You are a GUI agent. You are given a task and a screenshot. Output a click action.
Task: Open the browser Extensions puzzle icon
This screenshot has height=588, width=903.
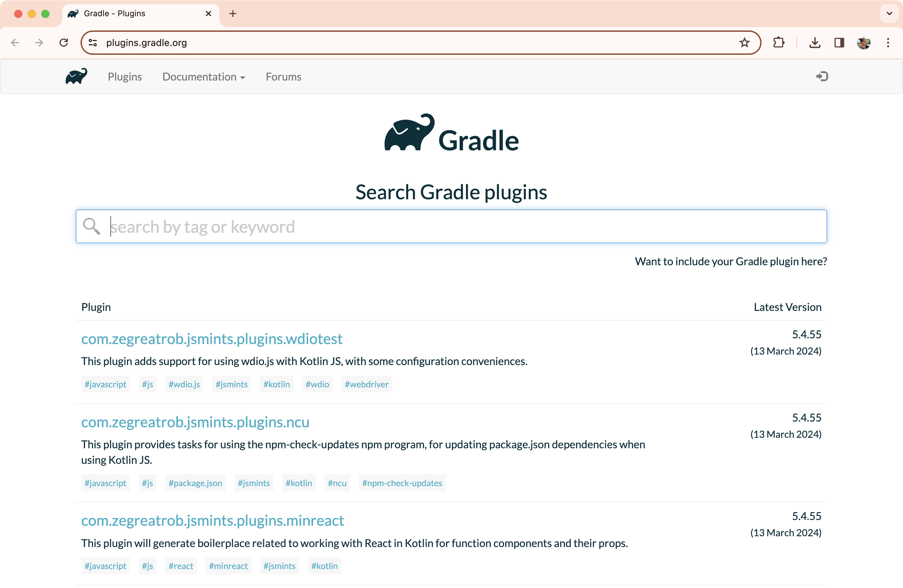coord(778,43)
